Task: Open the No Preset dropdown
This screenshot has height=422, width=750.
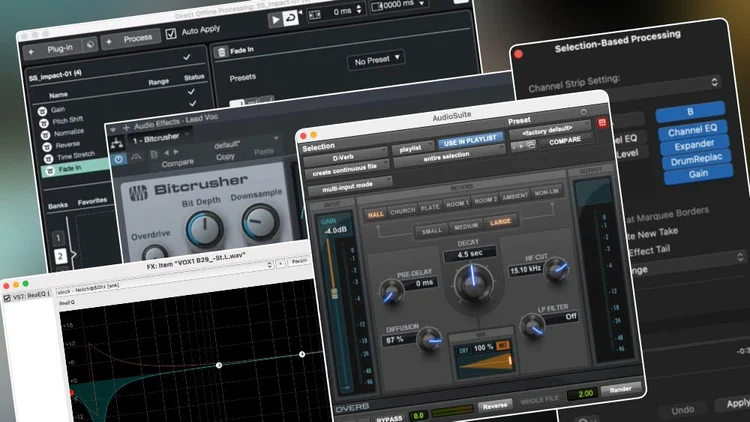Action: [x=376, y=60]
